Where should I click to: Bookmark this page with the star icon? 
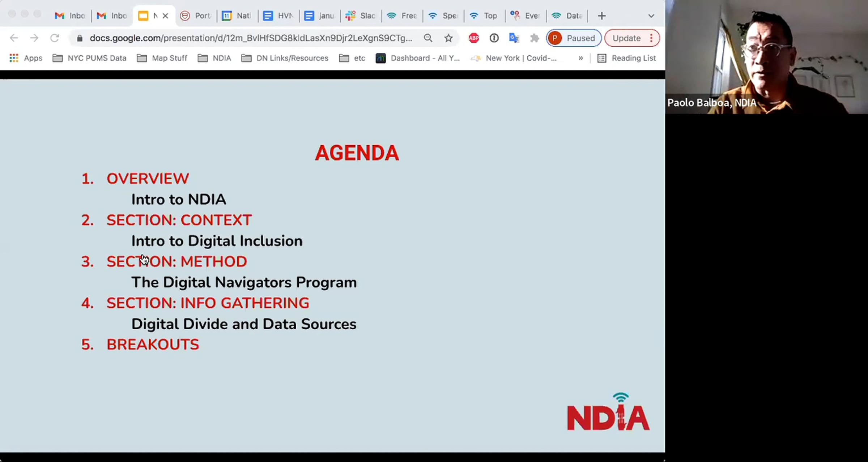448,38
